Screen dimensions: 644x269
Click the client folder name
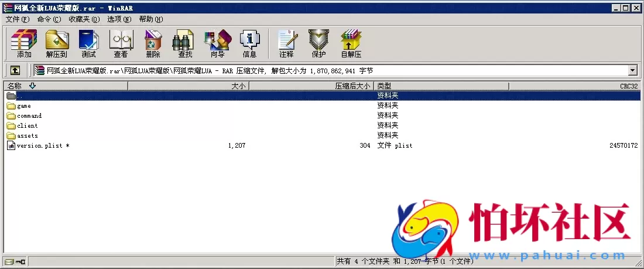pos(28,125)
